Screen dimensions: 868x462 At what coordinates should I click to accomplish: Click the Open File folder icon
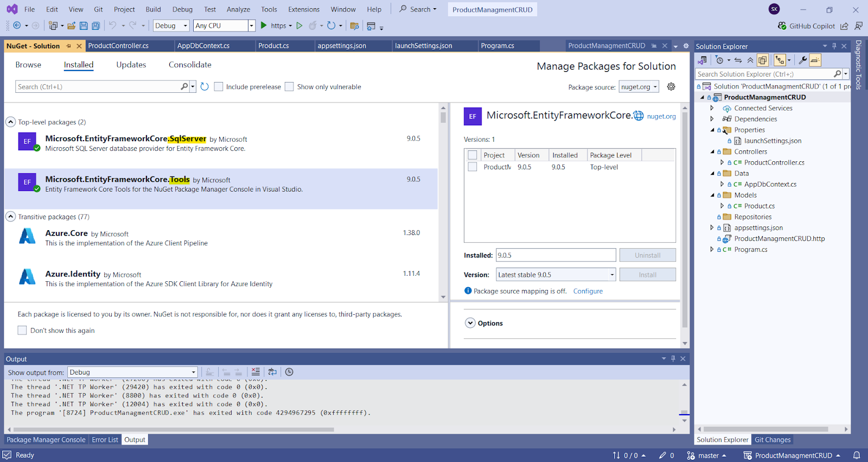71,26
